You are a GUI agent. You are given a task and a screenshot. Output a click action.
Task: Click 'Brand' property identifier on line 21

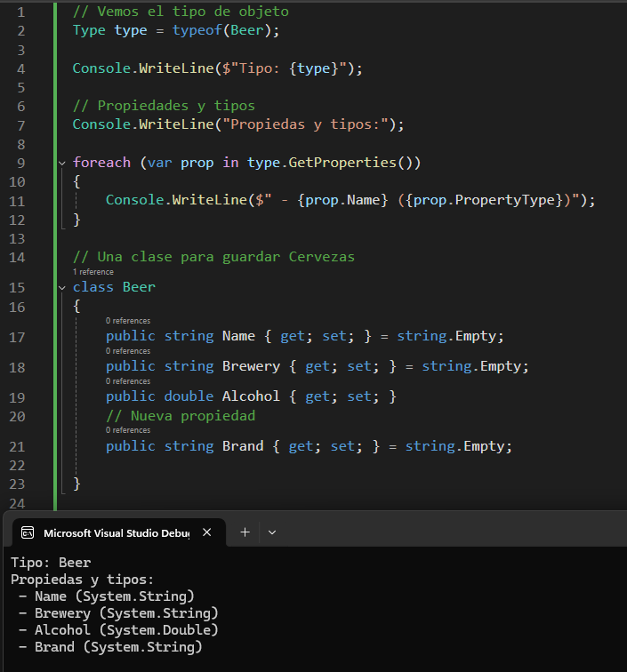tap(243, 446)
